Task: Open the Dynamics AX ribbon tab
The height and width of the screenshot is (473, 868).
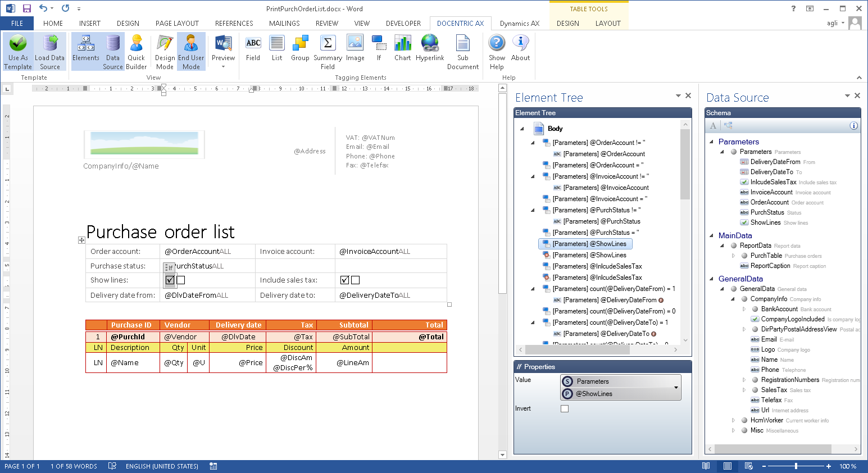Action: coord(520,24)
